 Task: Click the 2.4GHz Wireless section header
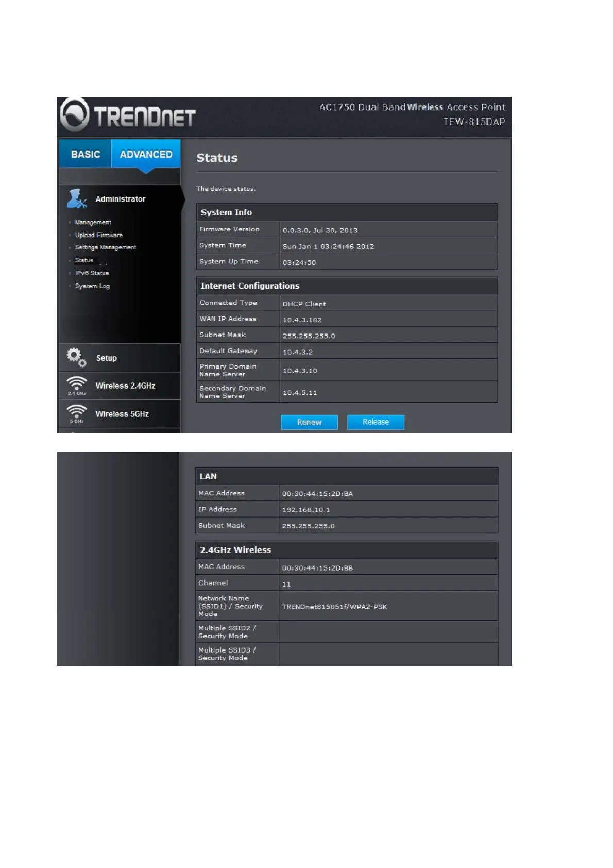[347, 550]
